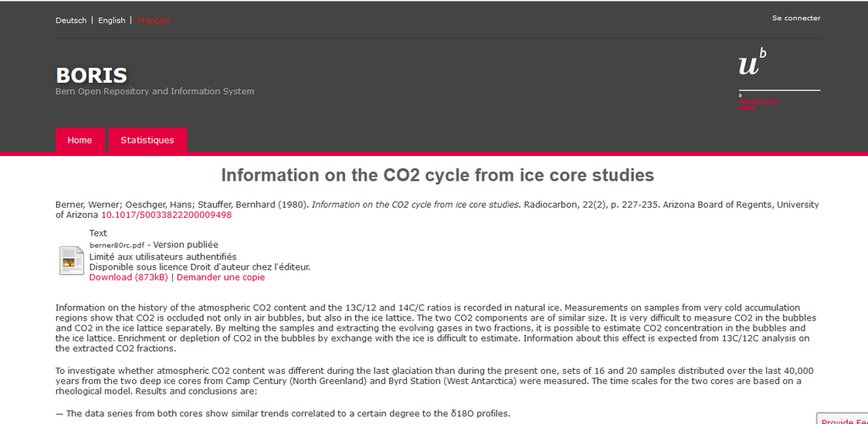868x424 pixels.
Task: Click the BORIS site title
Action: click(92, 75)
